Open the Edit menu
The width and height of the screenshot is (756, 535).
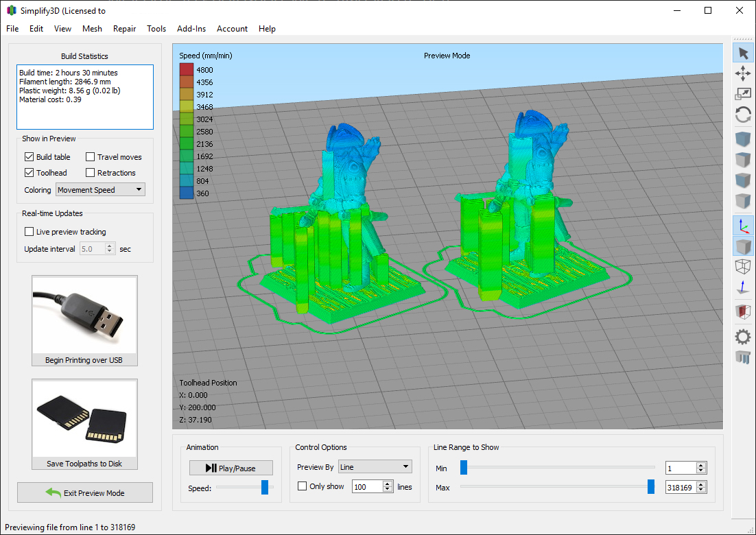[x=36, y=28]
